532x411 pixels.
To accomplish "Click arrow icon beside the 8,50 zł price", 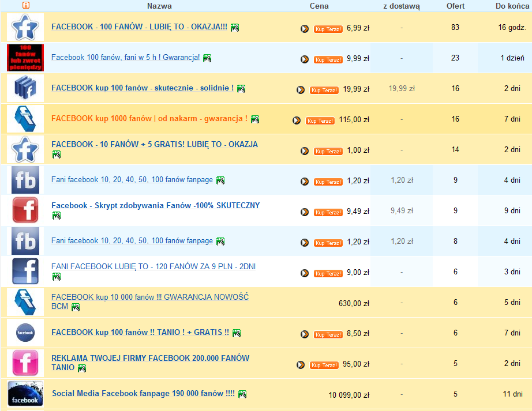I will 305,334.
